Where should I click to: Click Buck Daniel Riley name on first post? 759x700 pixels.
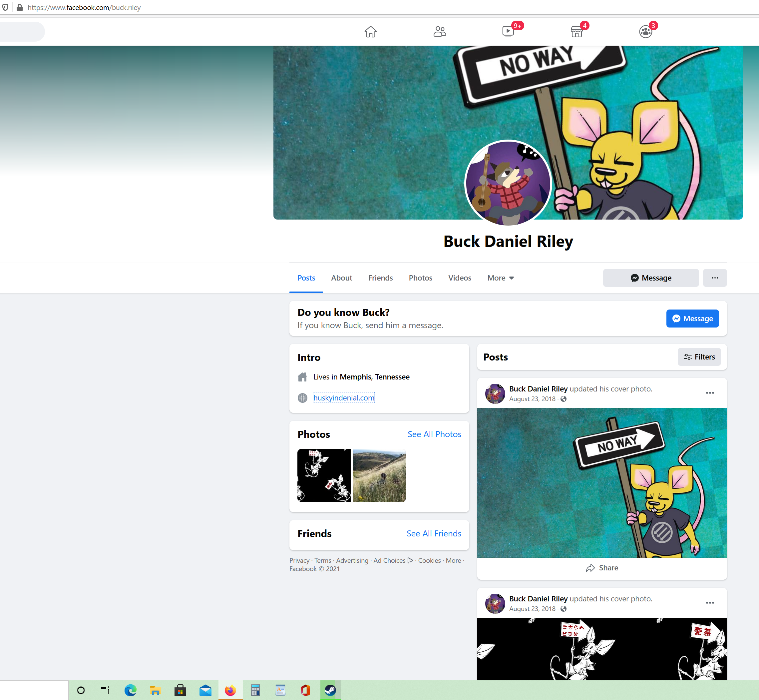(538, 388)
